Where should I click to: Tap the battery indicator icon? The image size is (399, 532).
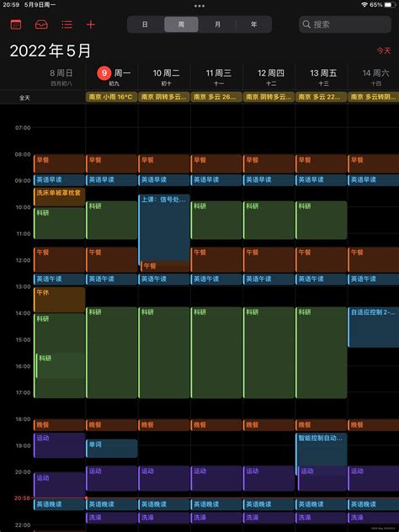coord(390,5)
